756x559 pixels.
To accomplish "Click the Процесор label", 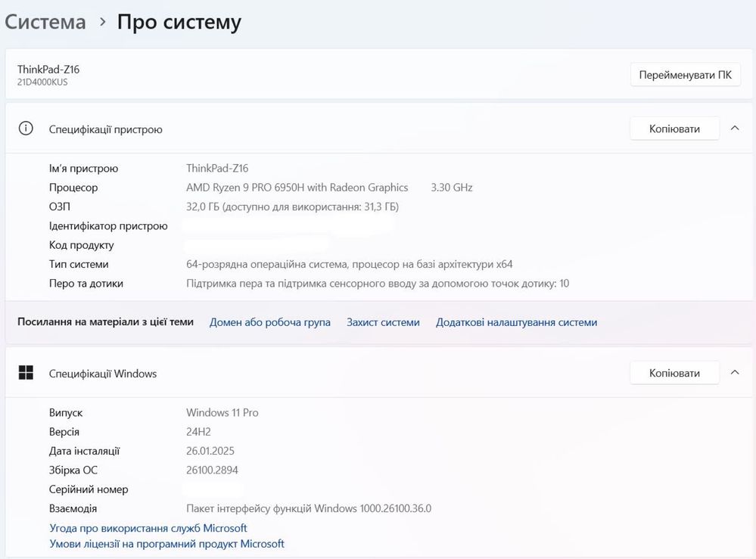I will tap(73, 188).
